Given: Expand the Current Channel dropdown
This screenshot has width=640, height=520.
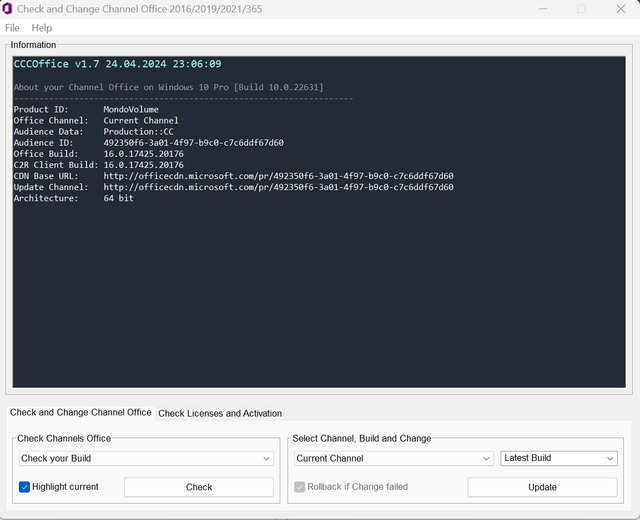Looking at the screenshot, I should (x=393, y=458).
